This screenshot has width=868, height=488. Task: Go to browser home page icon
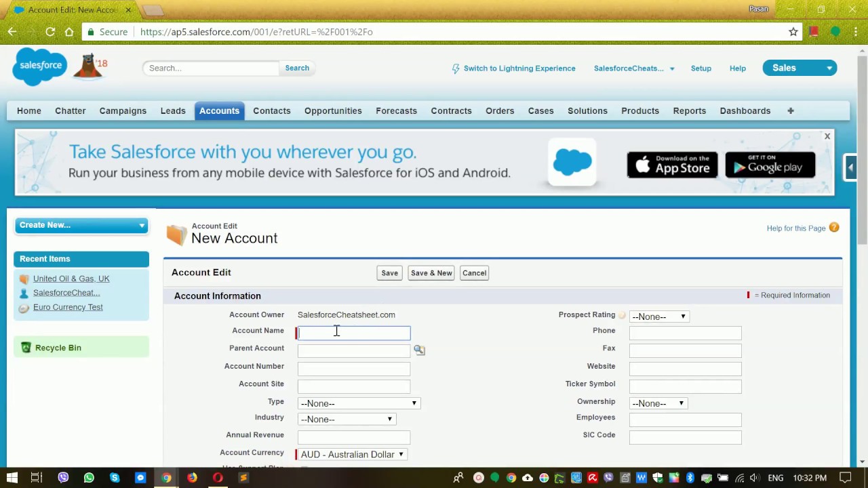pyautogui.click(x=69, y=32)
